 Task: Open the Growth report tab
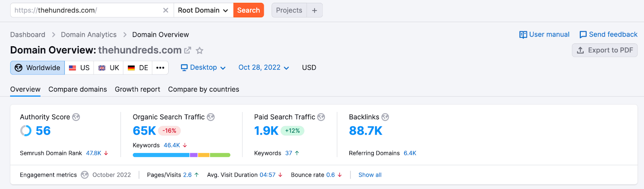tap(137, 89)
